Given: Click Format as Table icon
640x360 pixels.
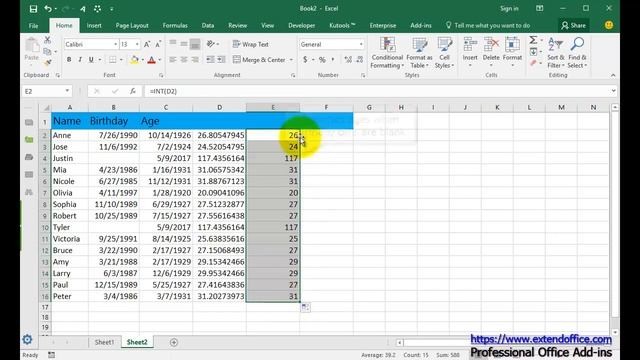Looking at the screenshot, I should coord(419,53).
